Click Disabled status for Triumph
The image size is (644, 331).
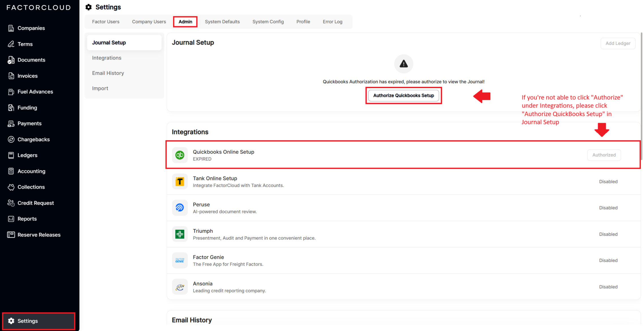[608, 234]
